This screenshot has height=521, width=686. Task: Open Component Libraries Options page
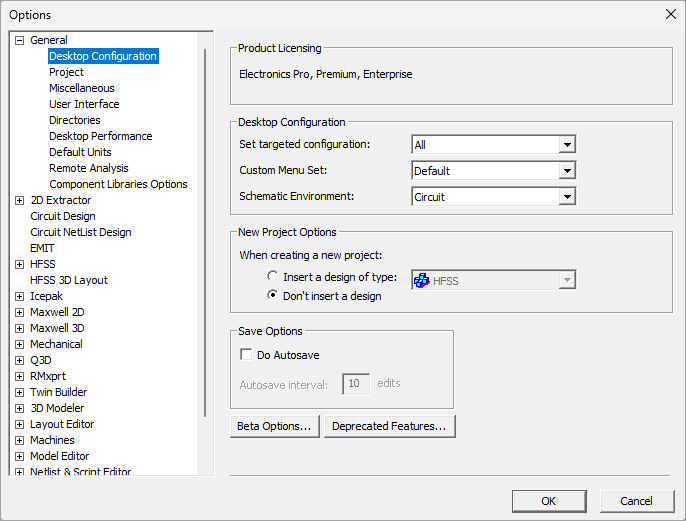point(118,184)
